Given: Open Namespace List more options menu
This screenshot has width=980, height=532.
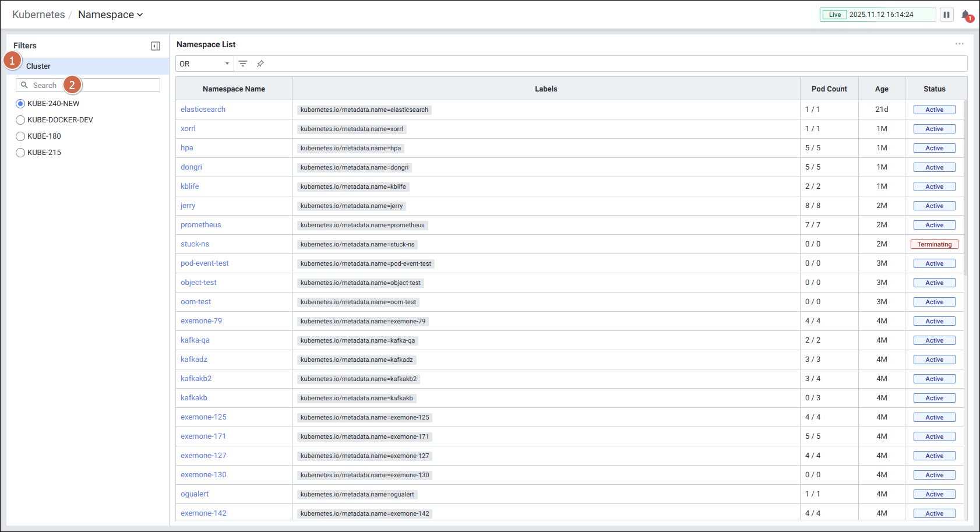Looking at the screenshot, I should click(959, 44).
